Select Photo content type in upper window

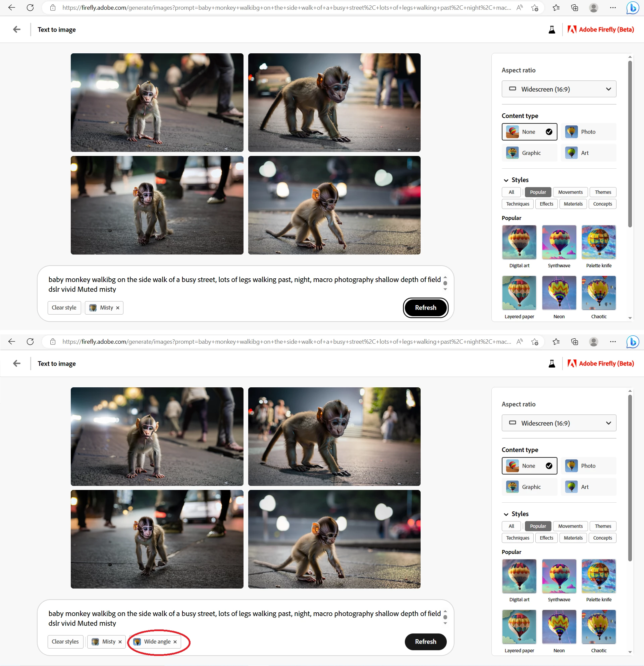(x=588, y=132)
